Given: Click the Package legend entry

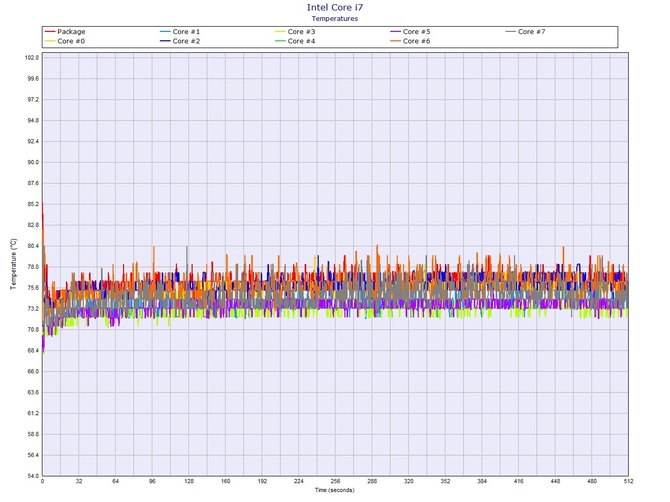Looking at the screenshot, I should click(x=65, y=32).
